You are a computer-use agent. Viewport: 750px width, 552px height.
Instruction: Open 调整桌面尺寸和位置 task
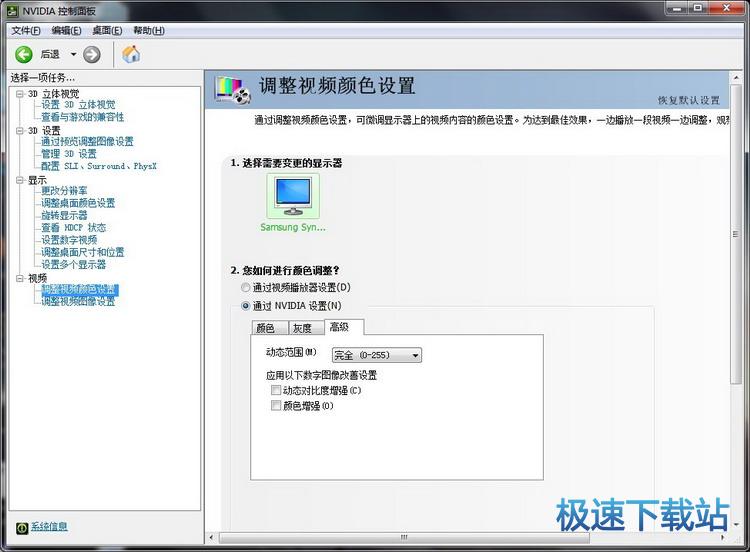pyautogui.click(x=83, y=252)
